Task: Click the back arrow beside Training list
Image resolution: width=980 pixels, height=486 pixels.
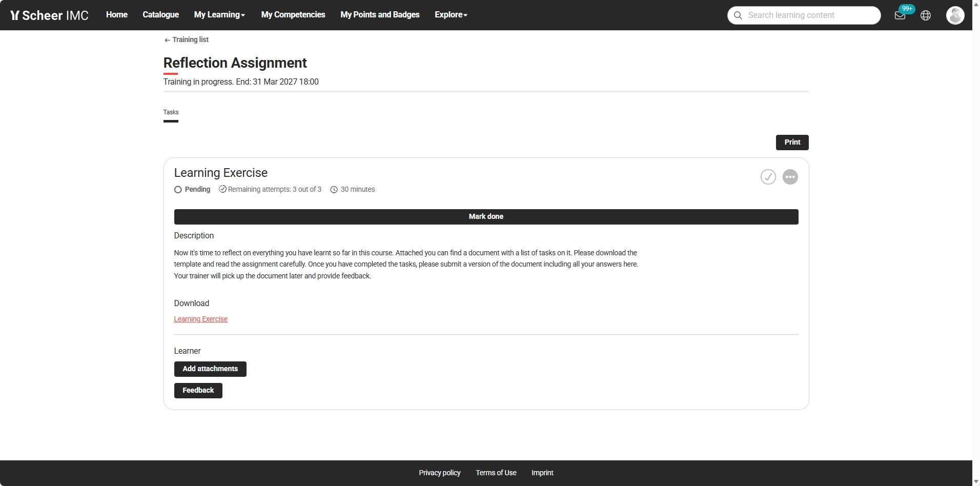Action: click(167, 40)
